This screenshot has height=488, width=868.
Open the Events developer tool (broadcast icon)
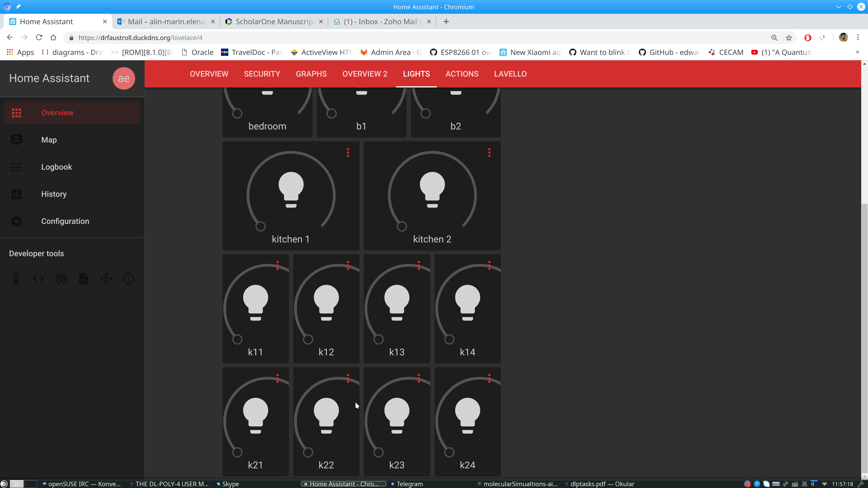(61, 279)
